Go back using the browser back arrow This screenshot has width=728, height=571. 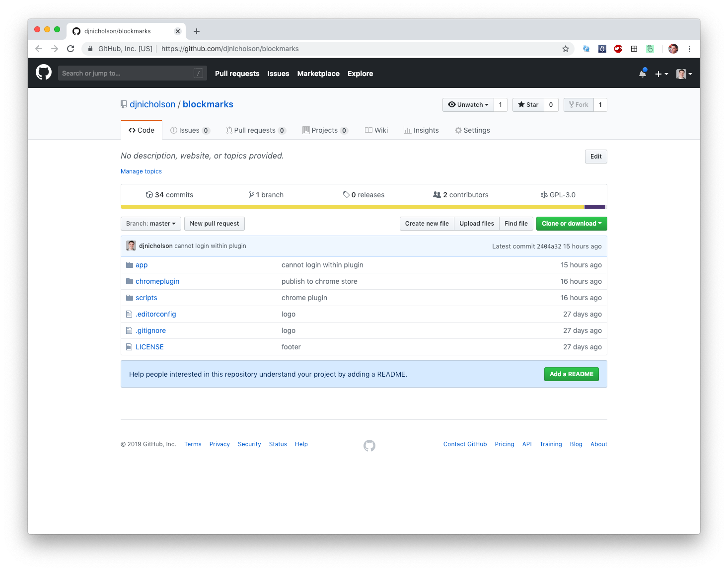[39, 49]
